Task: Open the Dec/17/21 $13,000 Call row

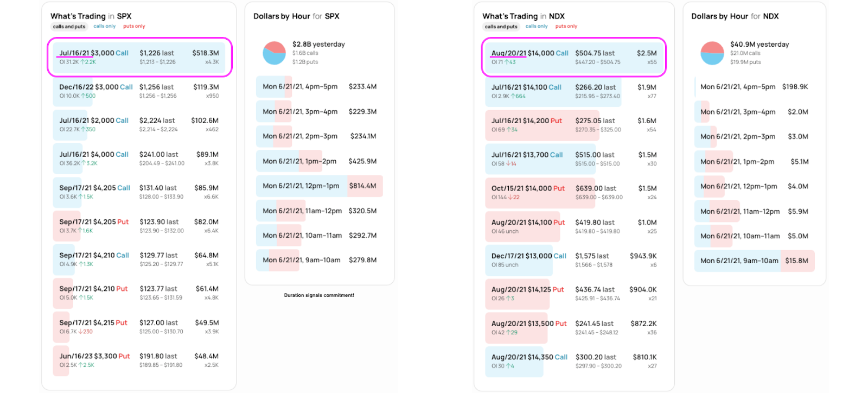Action: click(x=573, y=260)
